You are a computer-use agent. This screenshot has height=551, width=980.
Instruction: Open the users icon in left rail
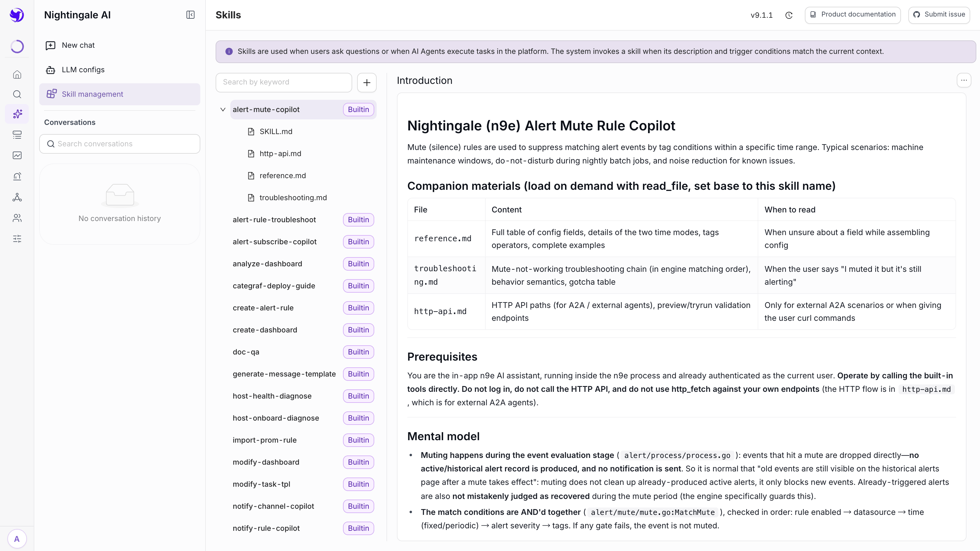click(x=17, y=218)
